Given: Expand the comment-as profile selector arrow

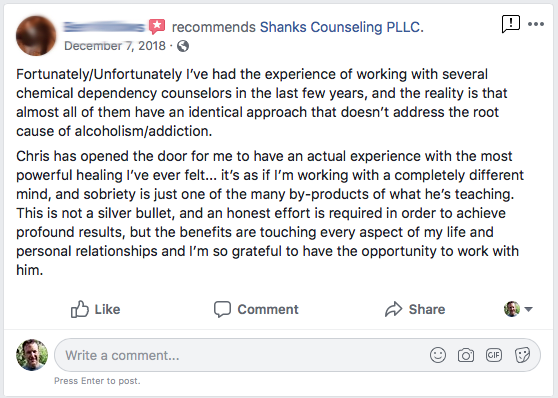Looking at the screenshot, I should 528,309.
